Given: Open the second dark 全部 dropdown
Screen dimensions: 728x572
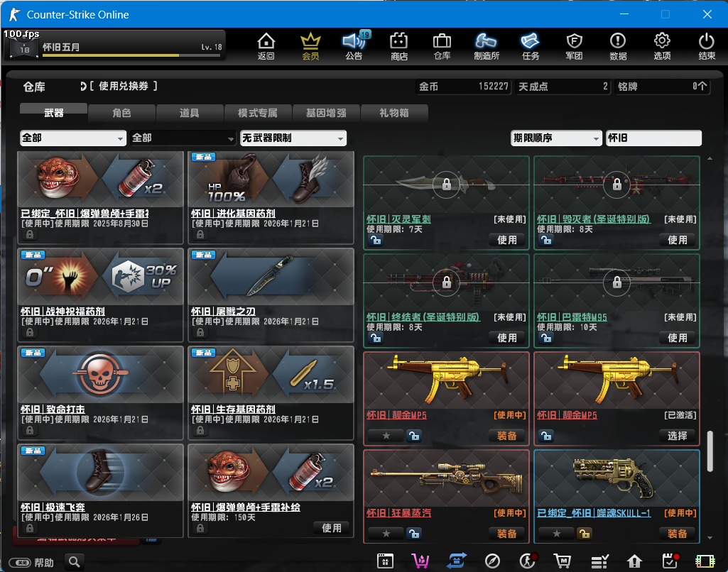Looking at the screenshot, I should point(183,138).
